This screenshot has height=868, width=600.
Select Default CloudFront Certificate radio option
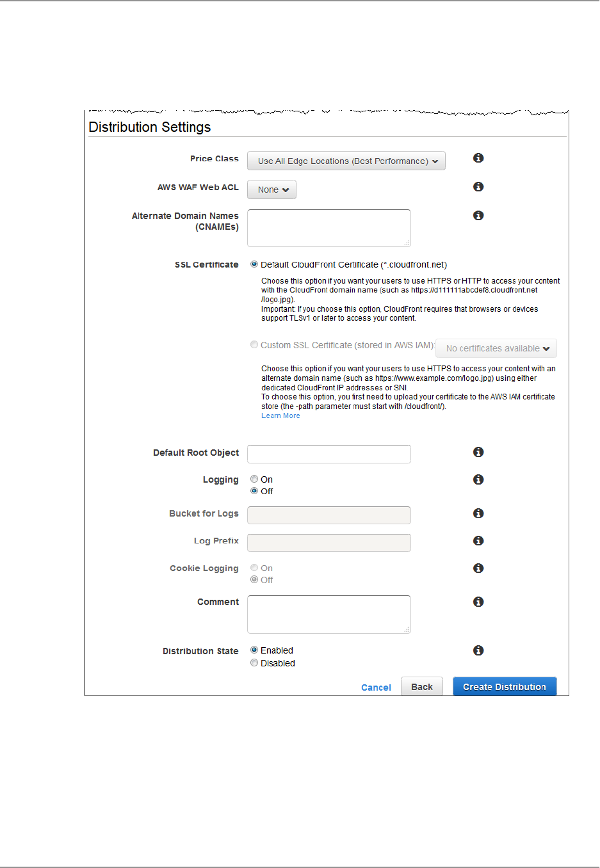tap(254, 264)
